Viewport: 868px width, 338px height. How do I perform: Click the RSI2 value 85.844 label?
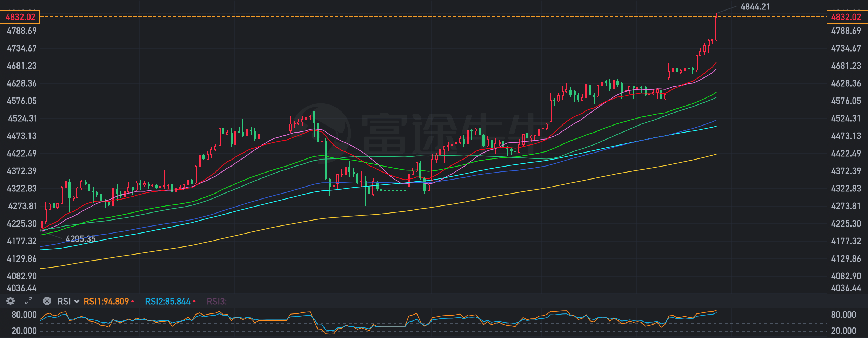[167, 302]
